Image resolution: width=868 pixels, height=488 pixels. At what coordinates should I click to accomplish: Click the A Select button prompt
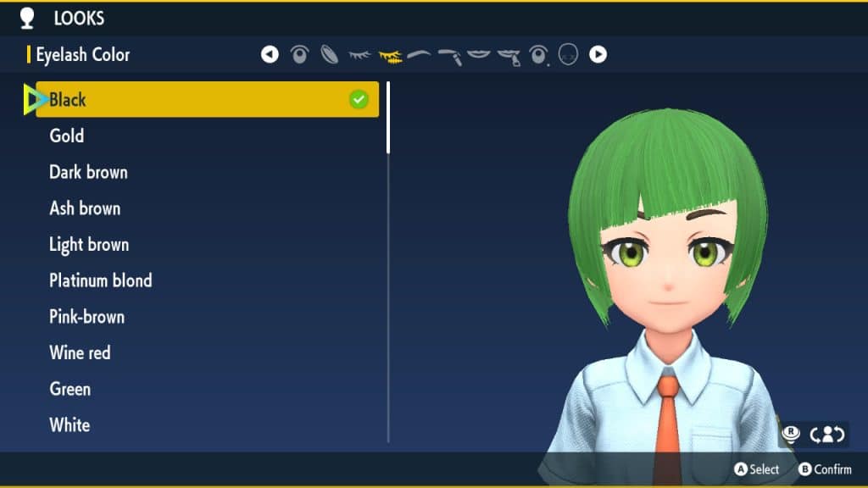pyautogui.click(x=757, y=469)
